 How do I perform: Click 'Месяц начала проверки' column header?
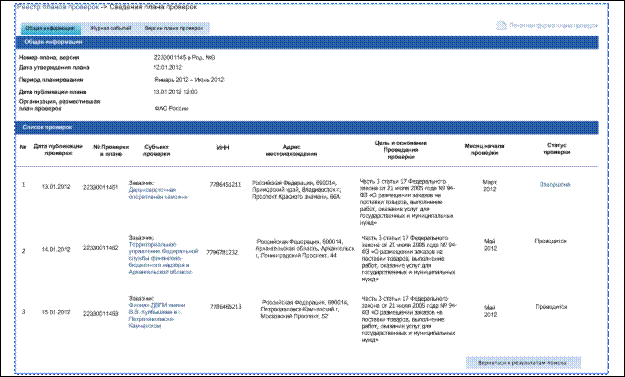484,149
